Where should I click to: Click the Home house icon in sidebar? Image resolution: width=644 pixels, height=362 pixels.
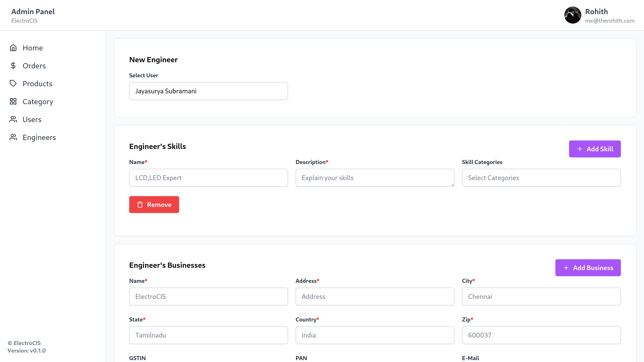(x=13, y=48)
